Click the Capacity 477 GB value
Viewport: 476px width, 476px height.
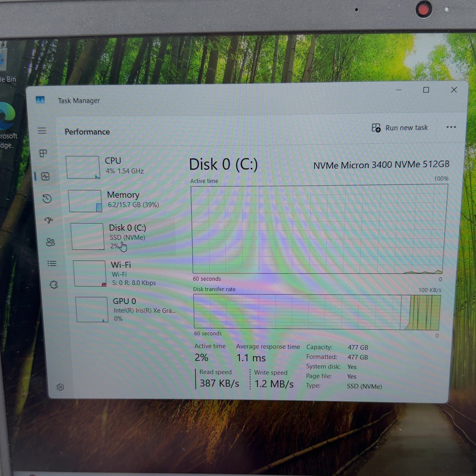(x=358, y=347)
